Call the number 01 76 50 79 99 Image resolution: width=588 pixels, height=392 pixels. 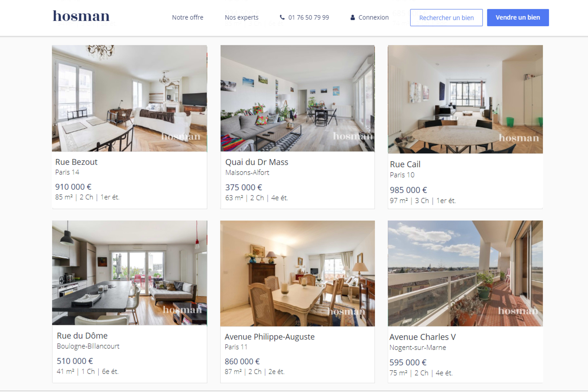308,18
